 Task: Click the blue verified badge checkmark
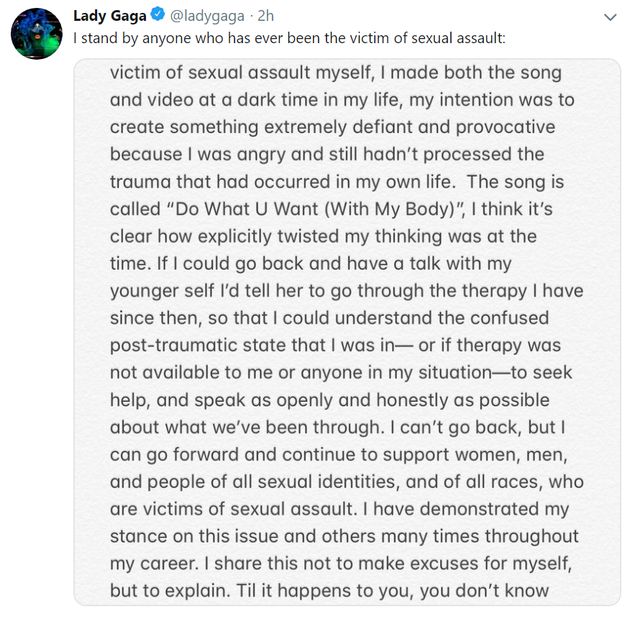pyautogui.click(x=158, y=14)
